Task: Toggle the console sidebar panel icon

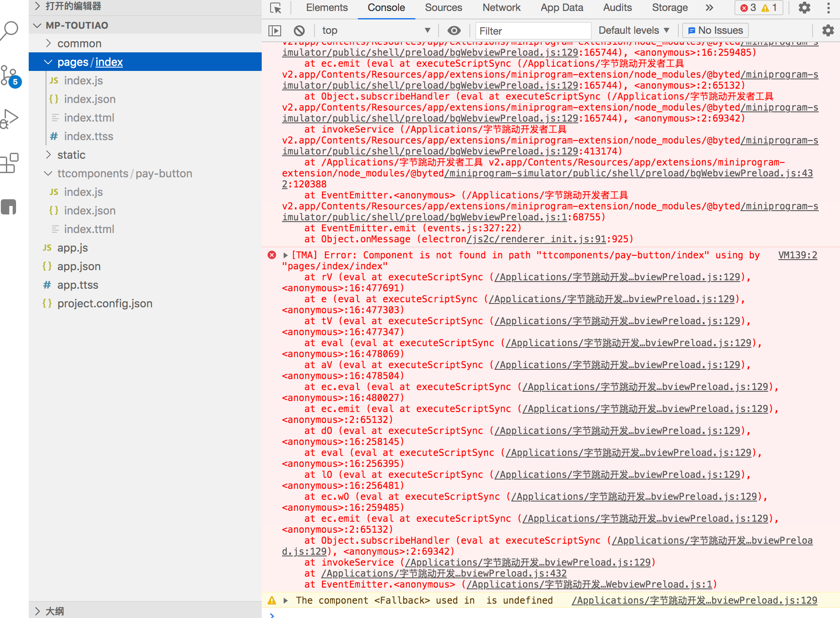Action: [x=275, y=30]
